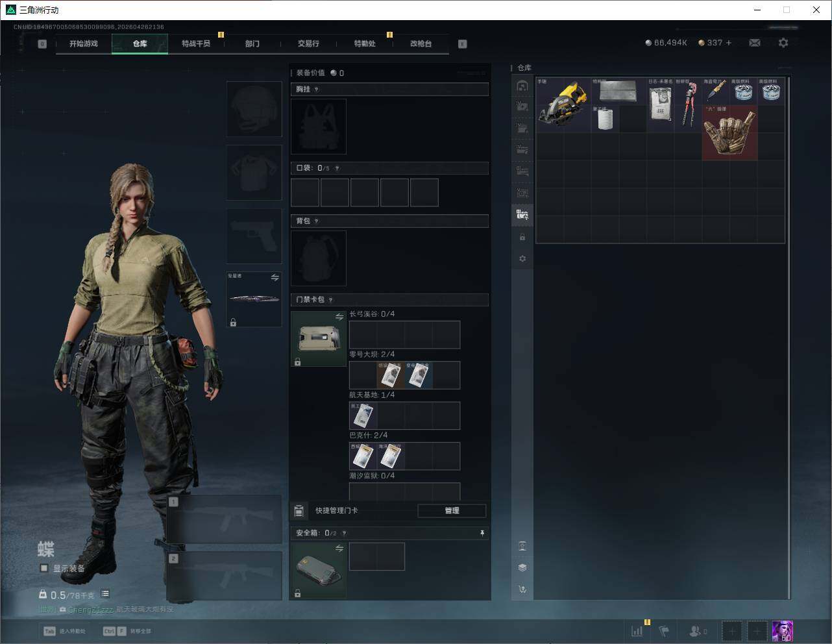Swap the melee weapon via arrows icon
This screenshot has height=644, width=832.
coord(275,278)
